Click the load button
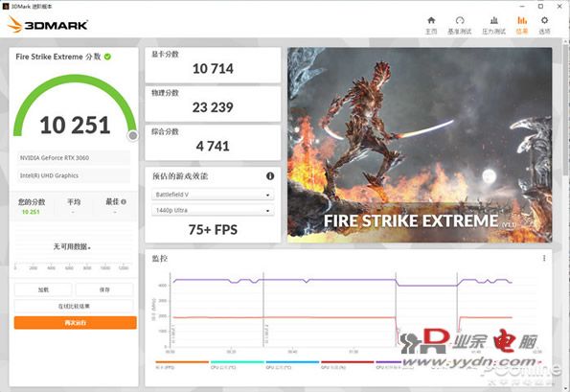570x392 pixels. [x=43, y=289]
